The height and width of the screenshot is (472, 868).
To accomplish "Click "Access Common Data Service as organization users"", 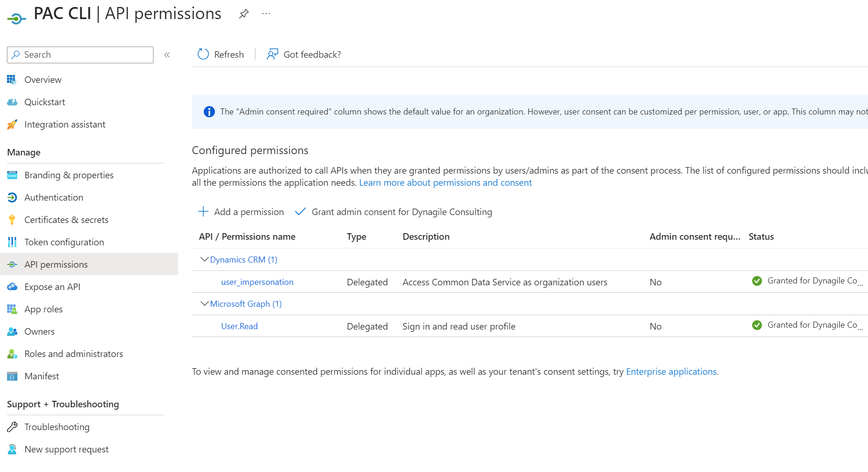I will pos(505,282).
